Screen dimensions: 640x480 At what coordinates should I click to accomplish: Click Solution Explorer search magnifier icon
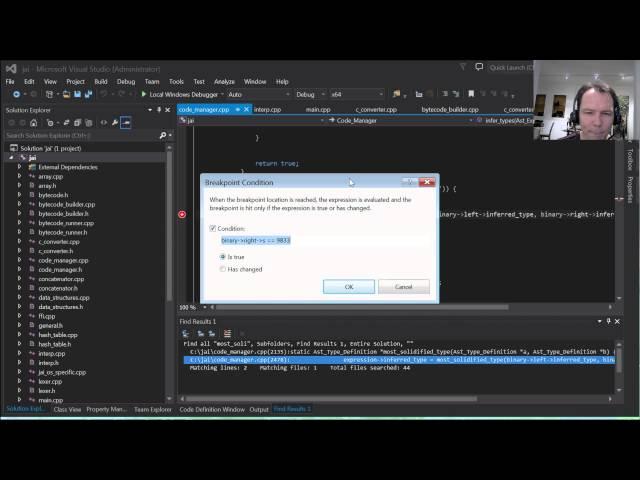point(163,135)
